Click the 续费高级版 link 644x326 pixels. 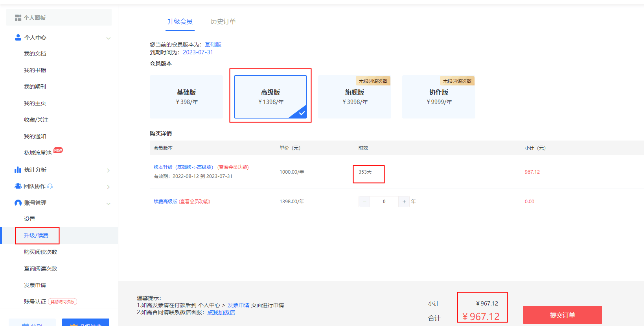(x=166, y=202)
